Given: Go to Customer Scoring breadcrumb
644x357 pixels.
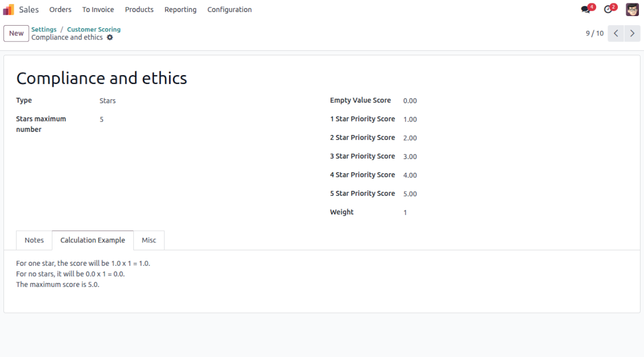Looking at the screenshot, I should tap(93, 29).
